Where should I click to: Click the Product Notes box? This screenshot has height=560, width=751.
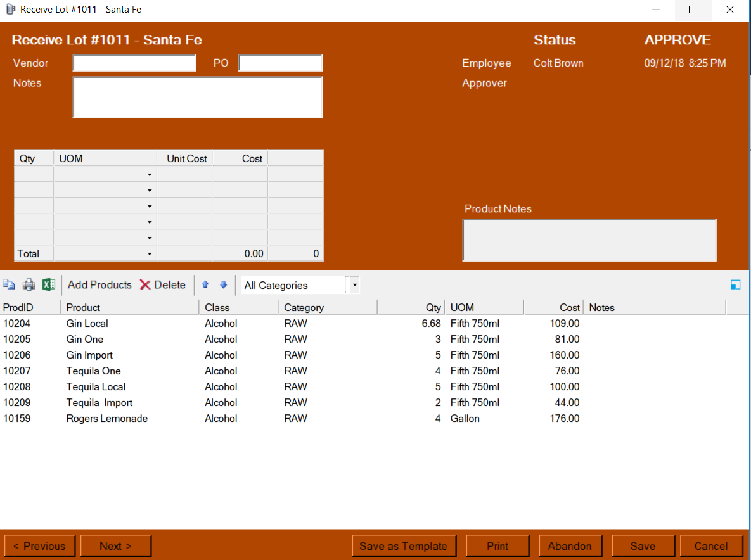point(589,240)
